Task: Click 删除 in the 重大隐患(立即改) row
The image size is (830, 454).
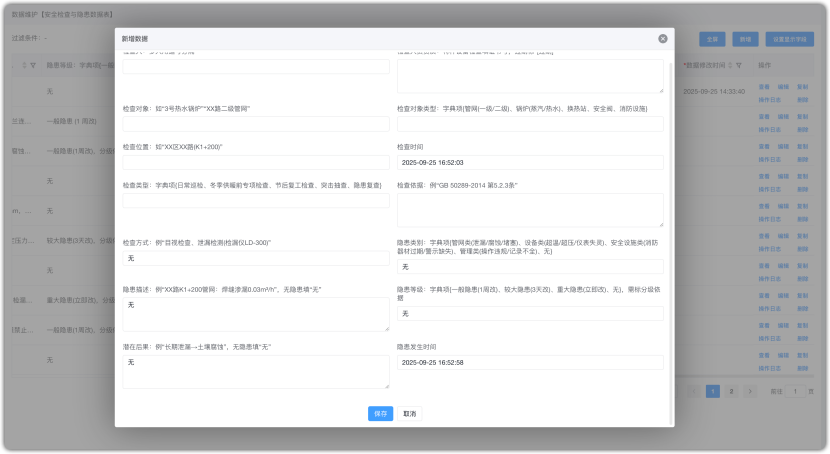Action: [802, 308]
